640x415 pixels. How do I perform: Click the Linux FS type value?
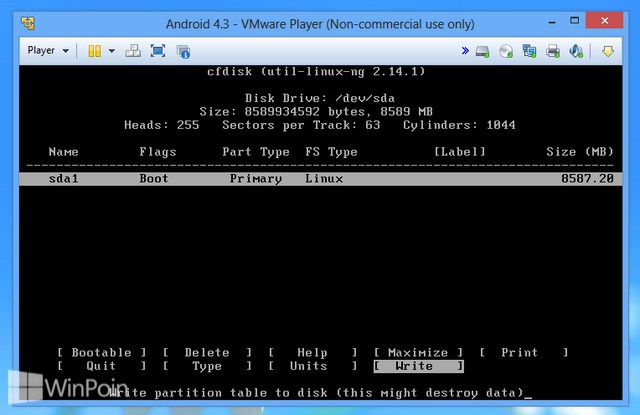(x=324, y=179)
